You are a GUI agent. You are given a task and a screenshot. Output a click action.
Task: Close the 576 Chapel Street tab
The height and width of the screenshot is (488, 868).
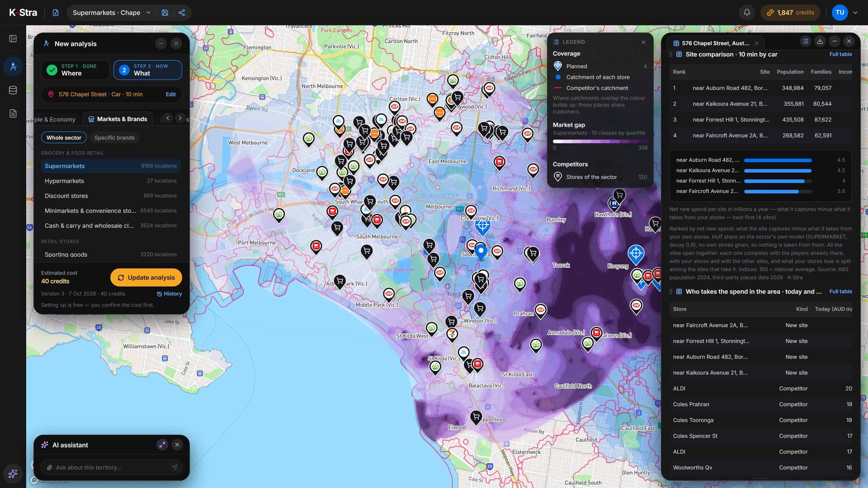757,43
